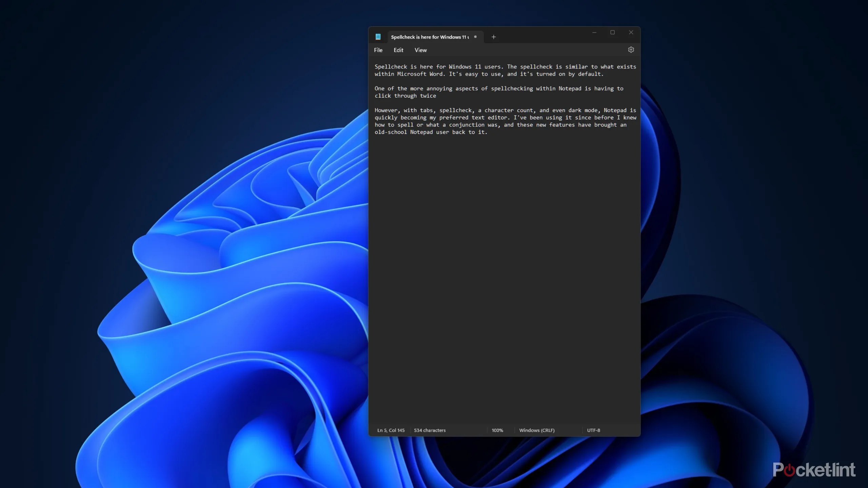Add a new tab with plus icon
Viewport: 868px width, 488px height.
[494, 37]
